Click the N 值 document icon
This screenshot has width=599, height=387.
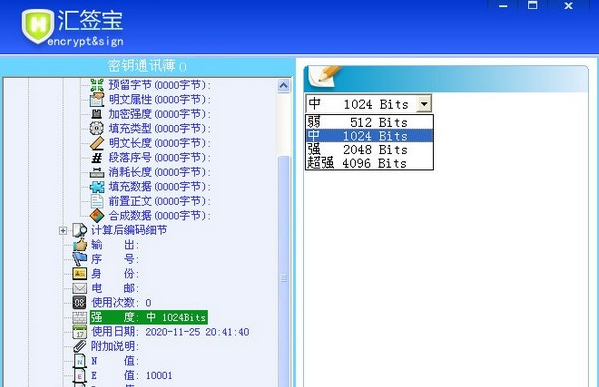79,361
